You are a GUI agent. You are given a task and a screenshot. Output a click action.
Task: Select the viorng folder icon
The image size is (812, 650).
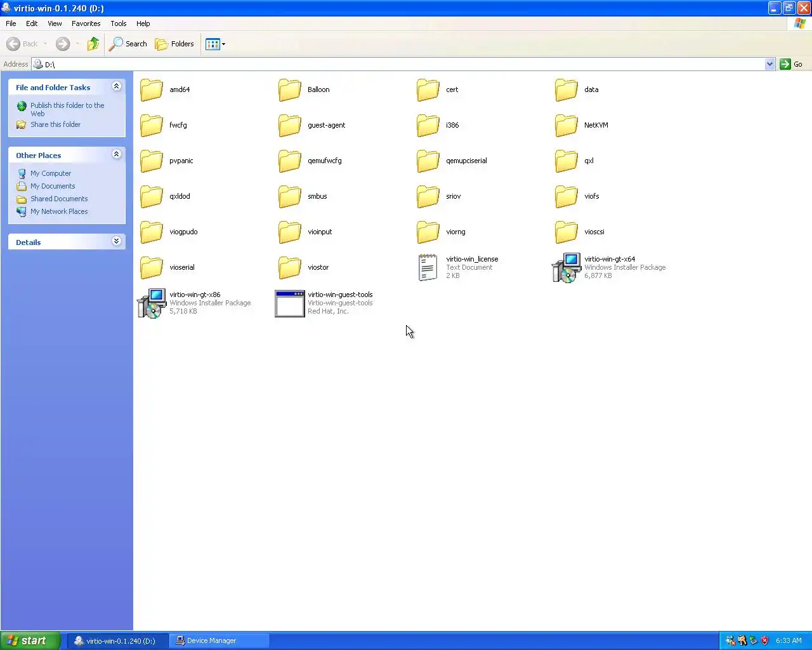tap(428, 232)
